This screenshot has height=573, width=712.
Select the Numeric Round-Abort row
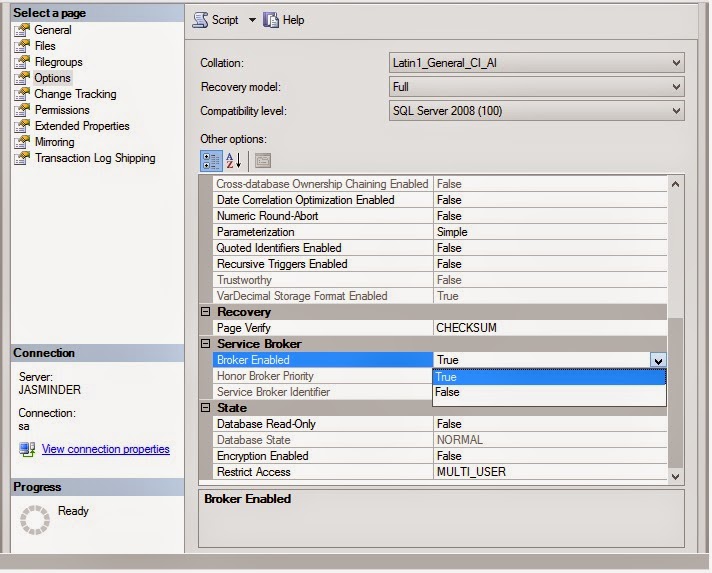[440, 216]
